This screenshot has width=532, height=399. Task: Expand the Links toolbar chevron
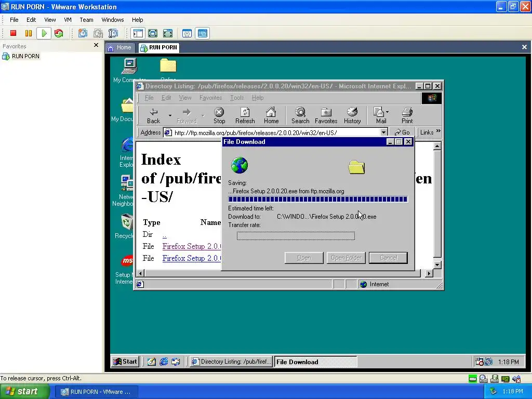tap(438, 131)
